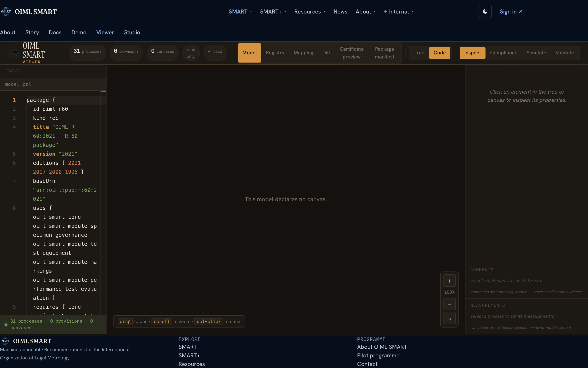Select the Model view tab
The image size is (588, 368).
click(x=249, y=53)
